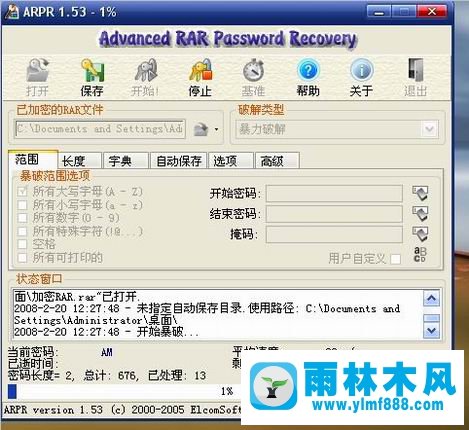The height and width of the screenshot is (430, 469).
Task: Toggle the 空格 space checkbox
Action: coord(22,244)
